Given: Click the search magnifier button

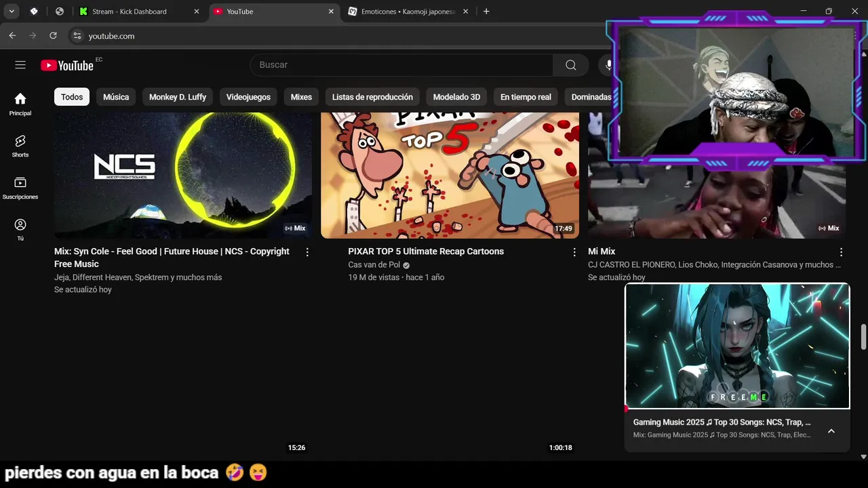Looking at the screenshot, I should point(571,65).
